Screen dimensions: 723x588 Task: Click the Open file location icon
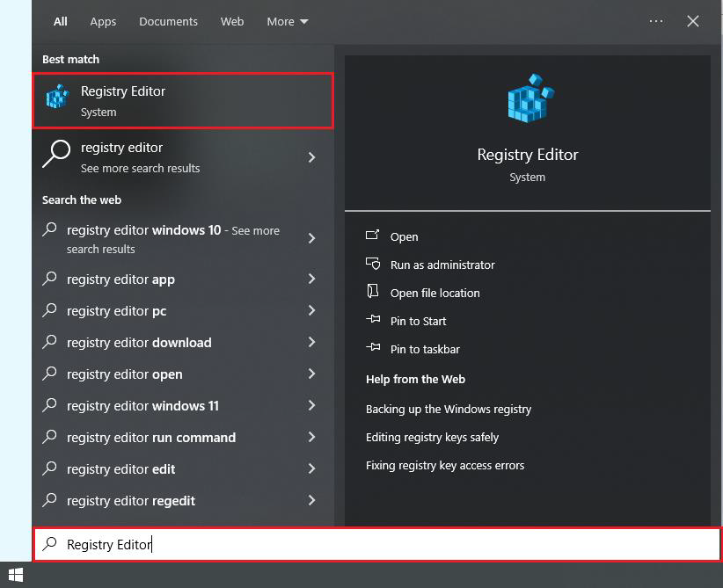pos(373,293)
